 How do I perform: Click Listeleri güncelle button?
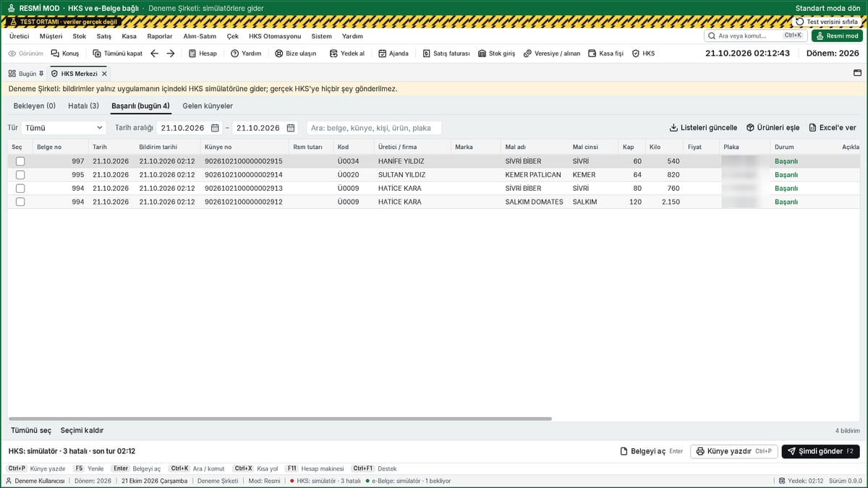(x=703, y=128)
